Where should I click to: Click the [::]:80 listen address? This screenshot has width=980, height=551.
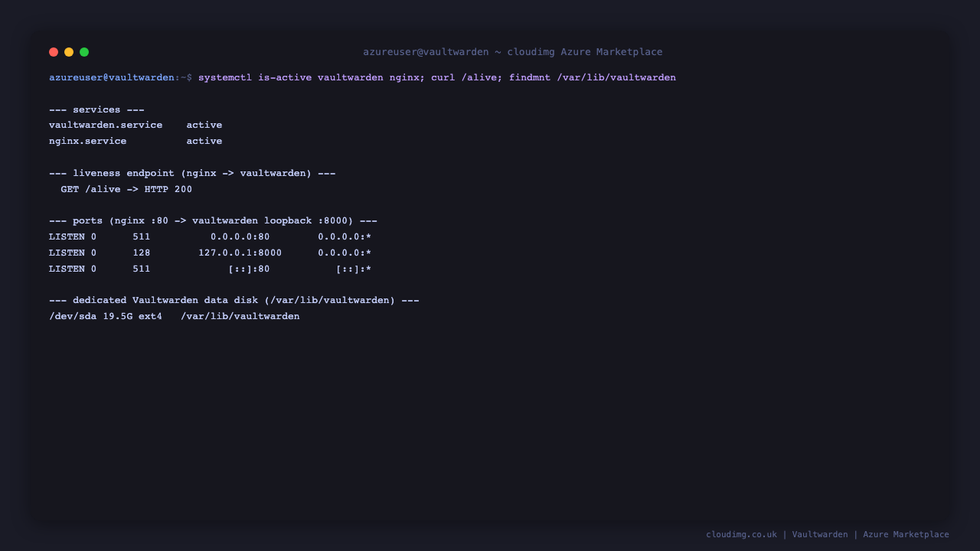pyautogui.click(x=249, y=269)
